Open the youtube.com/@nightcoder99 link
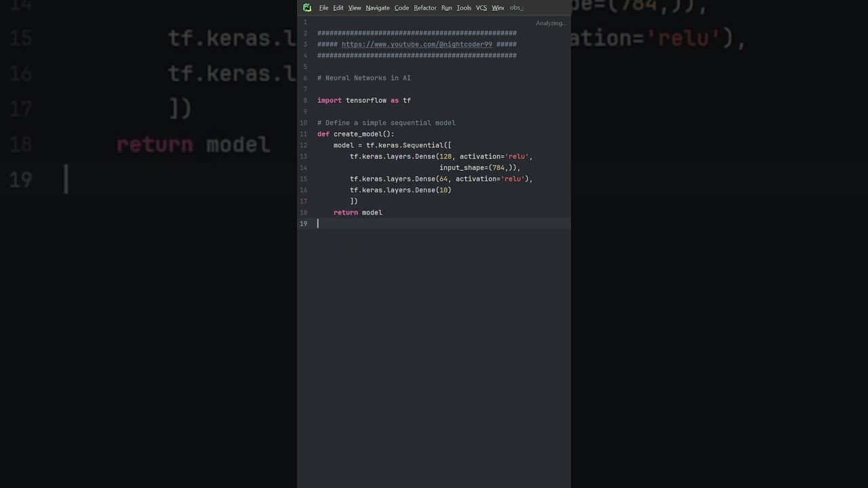Image resolution: width=868 pixels, height=488 pixels. [417, 44]
